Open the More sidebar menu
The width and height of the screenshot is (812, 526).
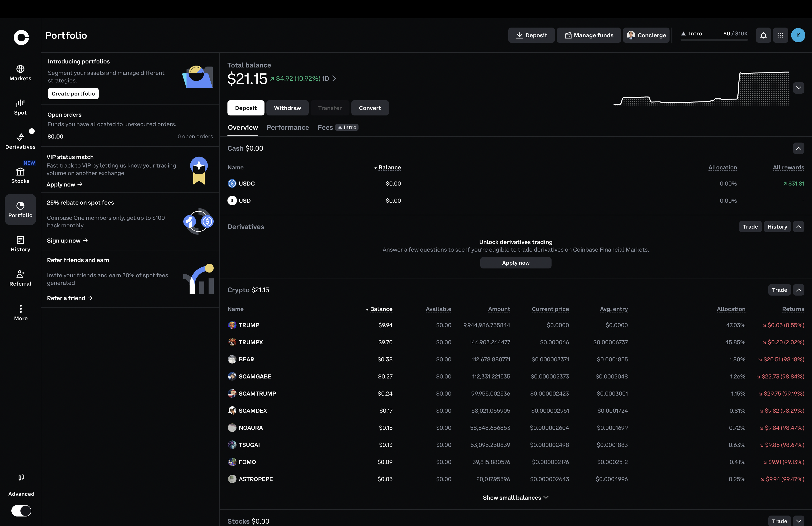point(21,313)
